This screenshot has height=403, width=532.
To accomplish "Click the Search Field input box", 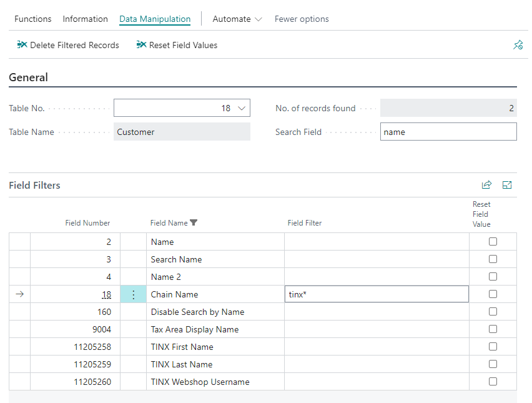I will [x=448, y=132].
